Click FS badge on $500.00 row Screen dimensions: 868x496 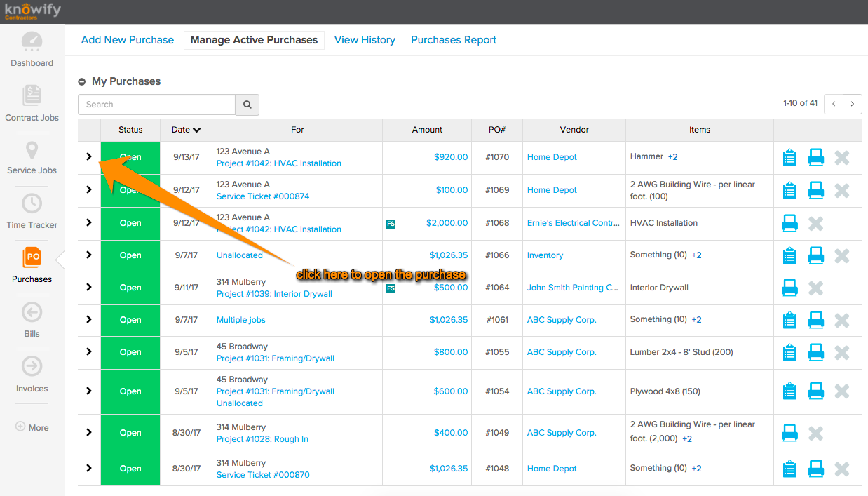tap(391, 288)
